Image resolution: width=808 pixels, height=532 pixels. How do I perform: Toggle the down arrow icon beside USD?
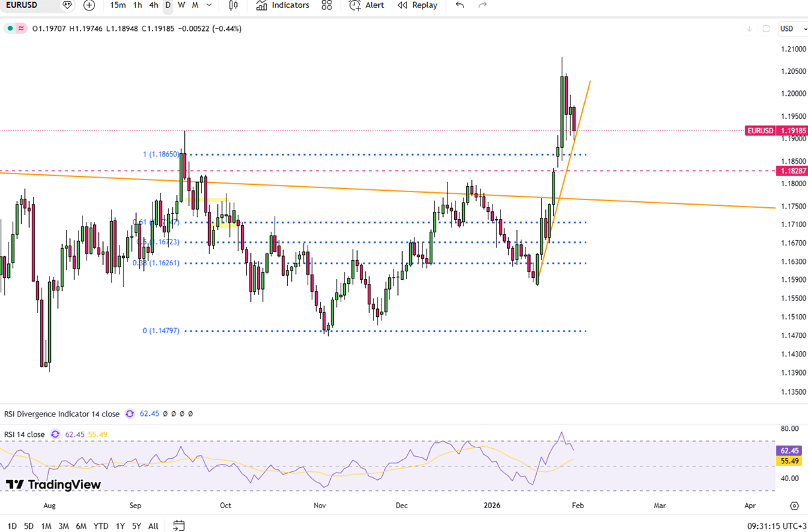coord(749,28)
